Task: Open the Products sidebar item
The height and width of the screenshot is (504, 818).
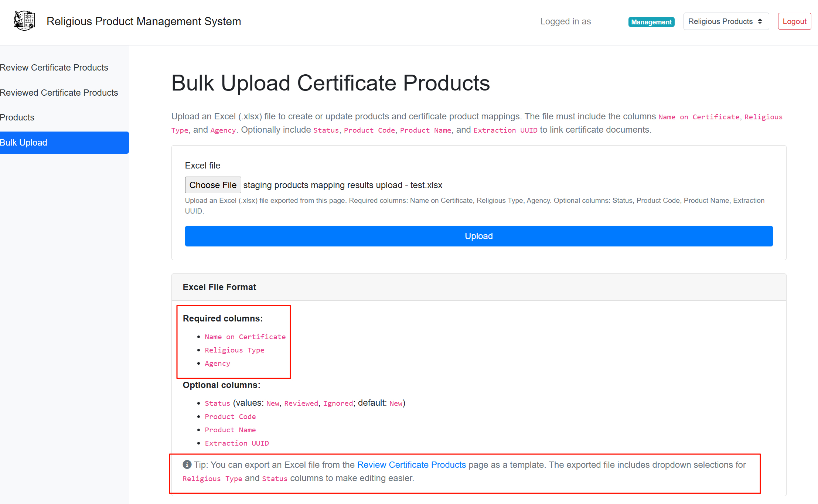Action: [17, 118]
